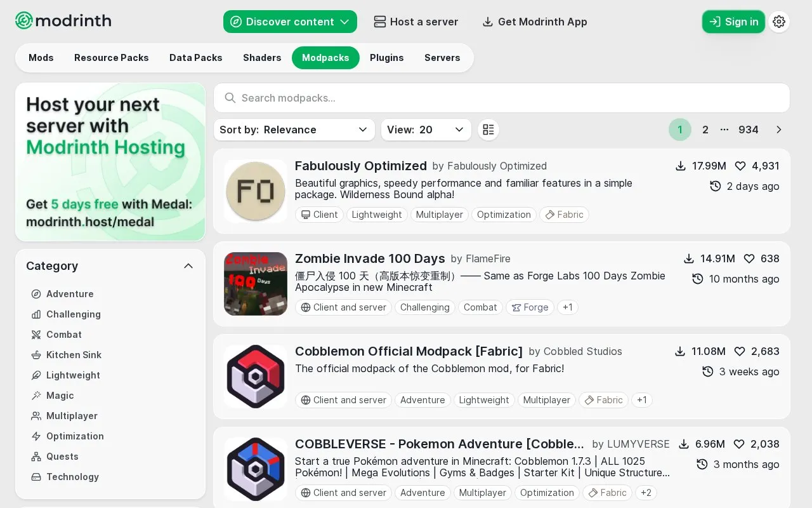Change the View count dropdown
This screenshot has width=812, height=508.
[x=426, y=130]
